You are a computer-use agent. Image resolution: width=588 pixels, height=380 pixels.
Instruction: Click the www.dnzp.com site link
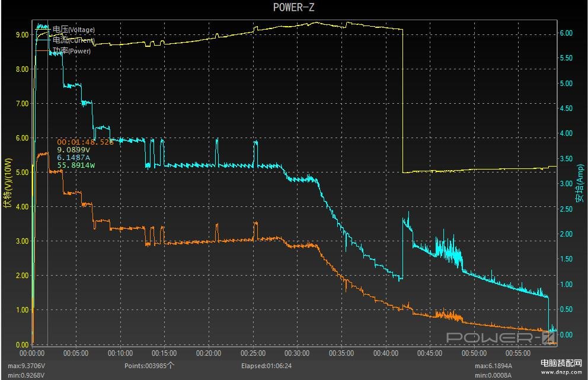(x=561, y=372)
